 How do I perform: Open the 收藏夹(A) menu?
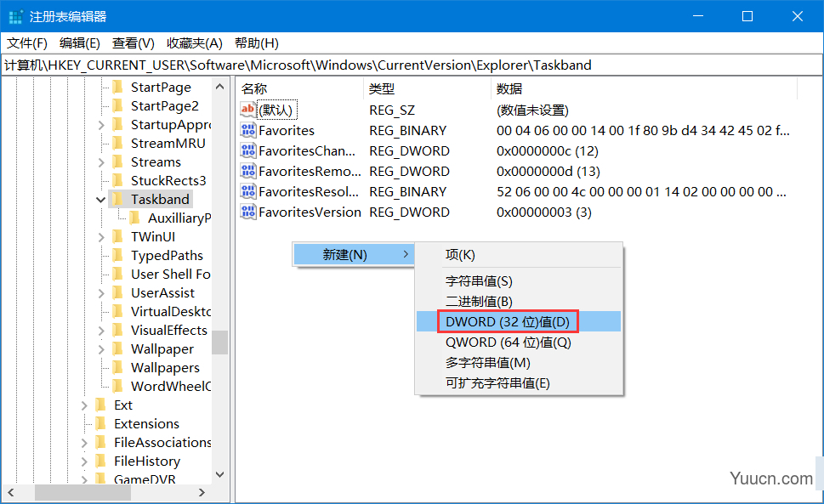195,43
